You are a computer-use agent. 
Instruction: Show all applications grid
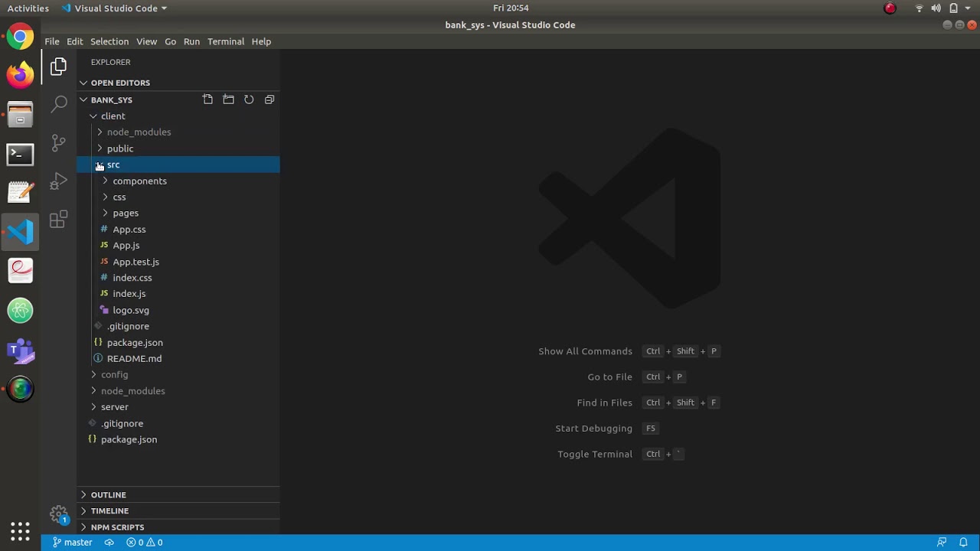click(21, 530)
